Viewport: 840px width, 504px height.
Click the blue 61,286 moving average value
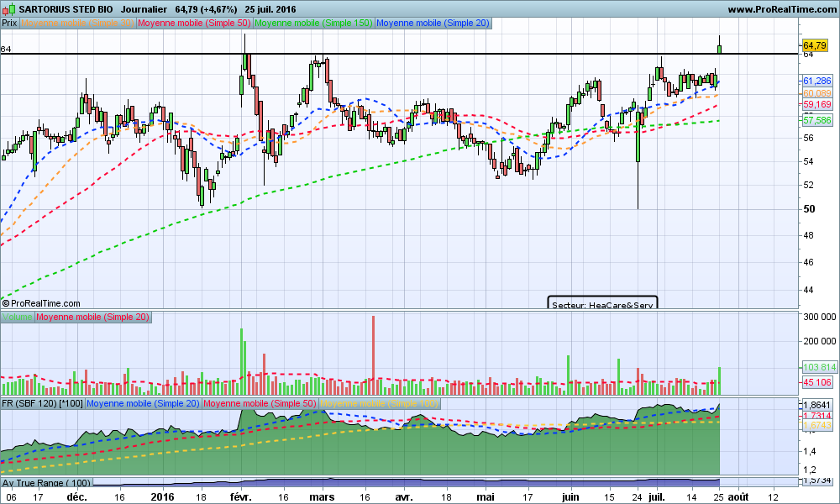pyautogui.click(x=817, y=81)
